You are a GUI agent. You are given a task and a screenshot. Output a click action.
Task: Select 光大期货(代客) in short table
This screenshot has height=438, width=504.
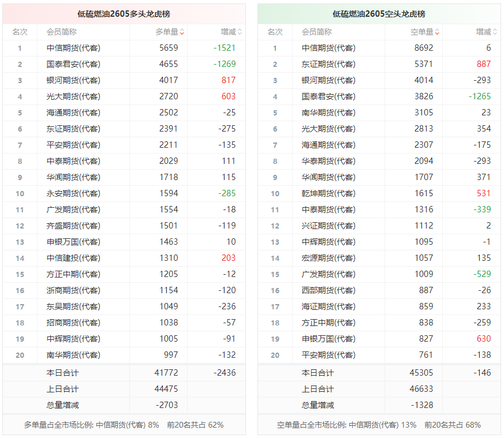point(328,129)
